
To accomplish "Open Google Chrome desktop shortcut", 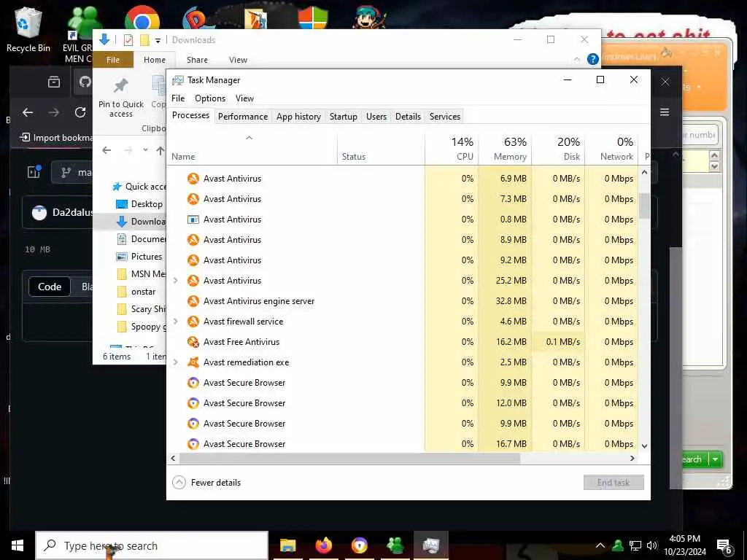I will [142, 18].
